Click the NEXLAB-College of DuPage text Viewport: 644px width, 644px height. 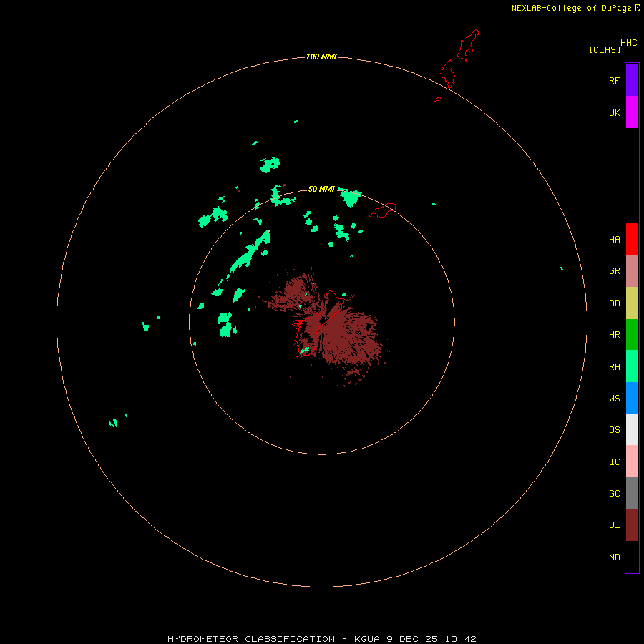571,8
